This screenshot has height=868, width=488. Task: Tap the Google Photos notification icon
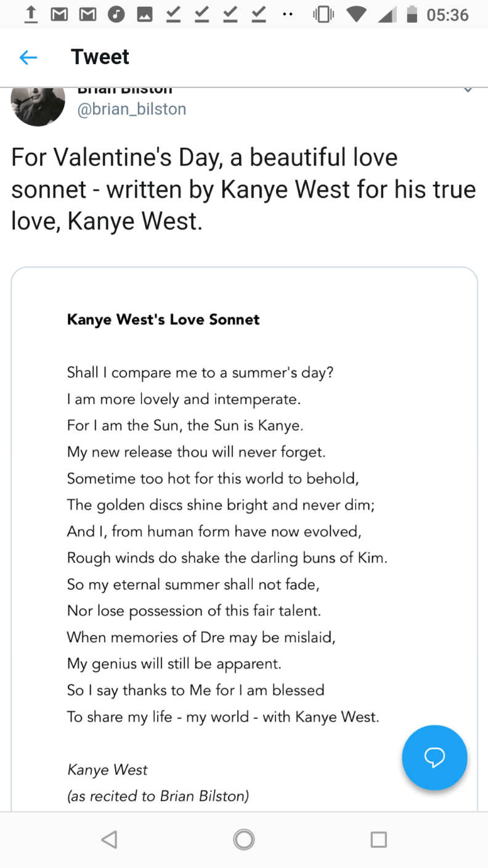pyautogui.click(x=145, y=14)
